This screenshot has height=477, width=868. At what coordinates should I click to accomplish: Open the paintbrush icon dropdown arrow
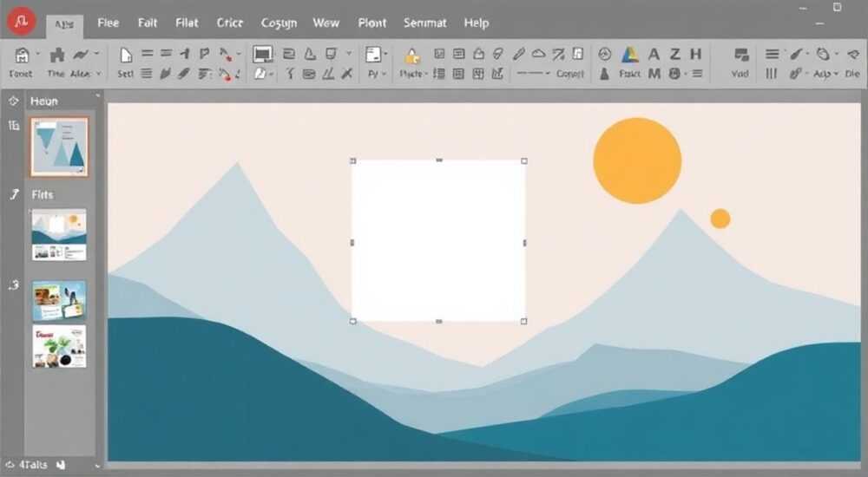point(807,54)
